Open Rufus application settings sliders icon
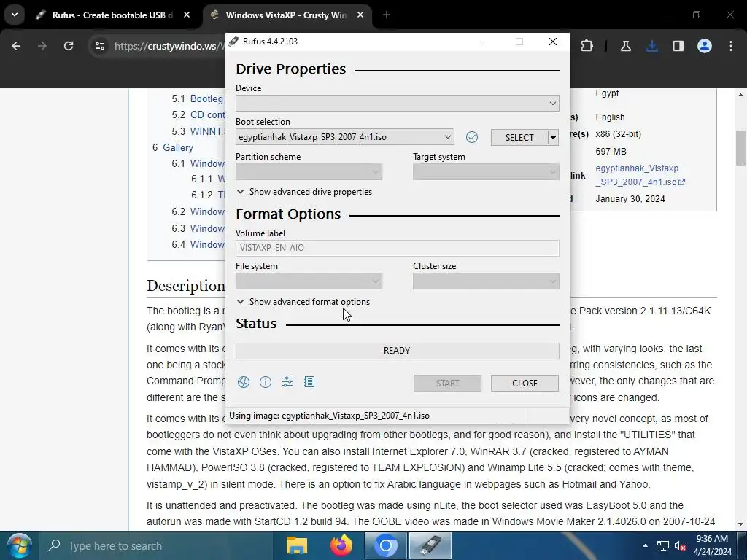Screen dimensions: 747x560 pyautogui.click(x=287, y=382)
